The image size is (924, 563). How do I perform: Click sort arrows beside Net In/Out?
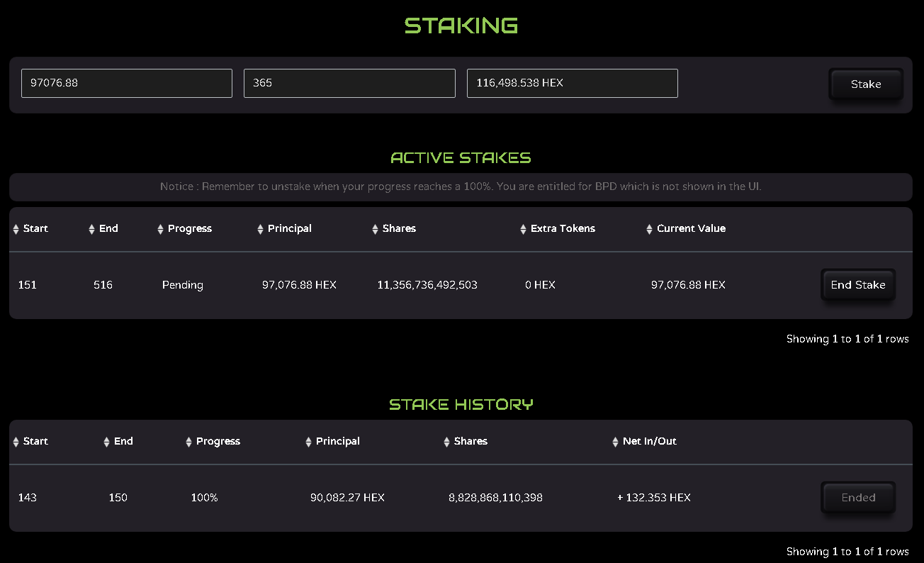click(x=615, y=442)
